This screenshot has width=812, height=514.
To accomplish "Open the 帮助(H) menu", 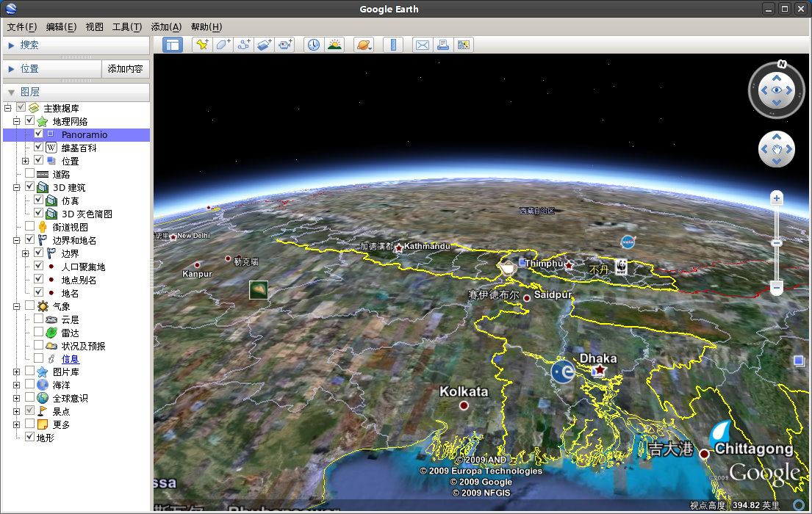I will click(x=206, y=27).
